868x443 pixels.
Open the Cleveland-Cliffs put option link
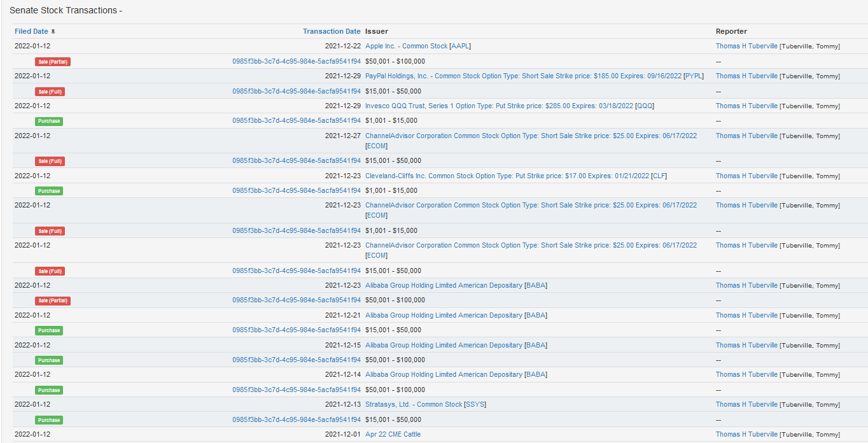tap(506, 176)
